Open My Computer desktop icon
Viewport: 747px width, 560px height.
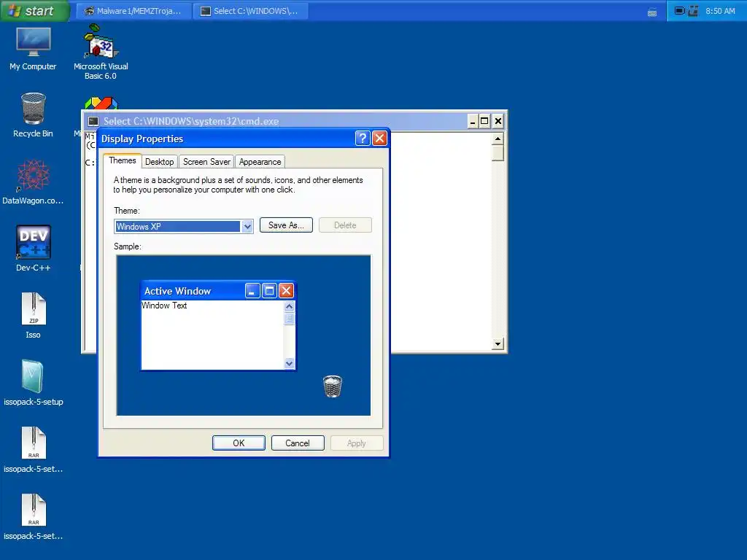tap(33, 49)
